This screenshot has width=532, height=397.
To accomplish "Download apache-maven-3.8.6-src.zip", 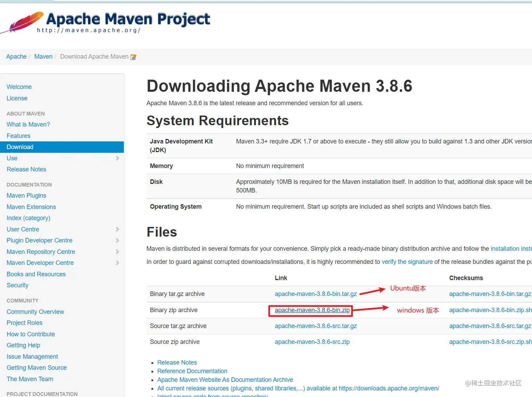I will 312,342.
